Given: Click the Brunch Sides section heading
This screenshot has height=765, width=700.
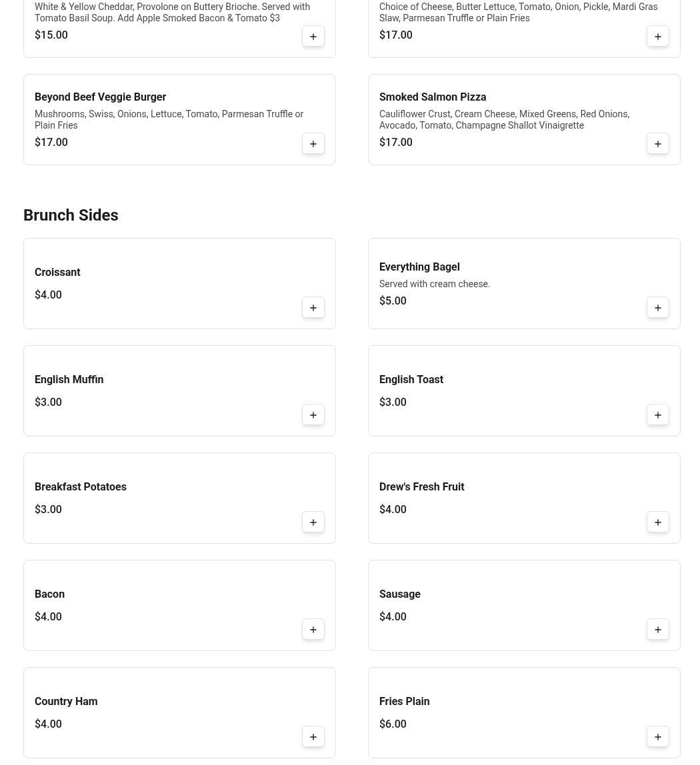Looking at the screenshot, I should click(x=71, y=215).
